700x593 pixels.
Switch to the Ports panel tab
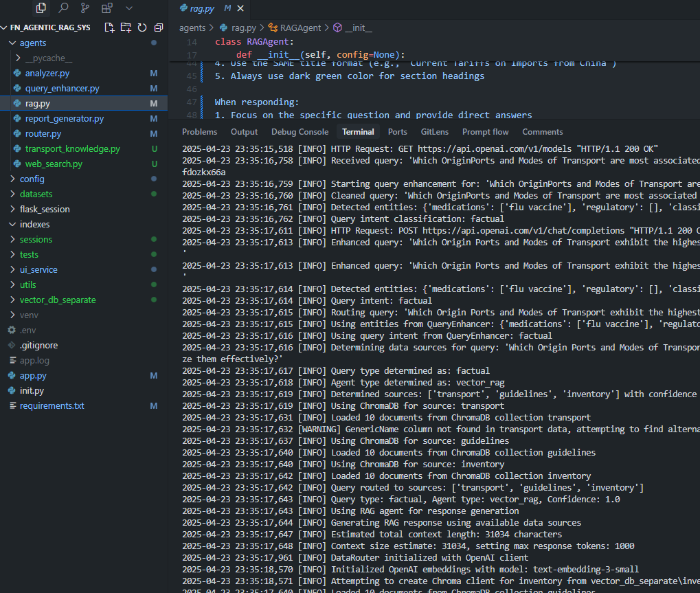(x=397, y=132)
